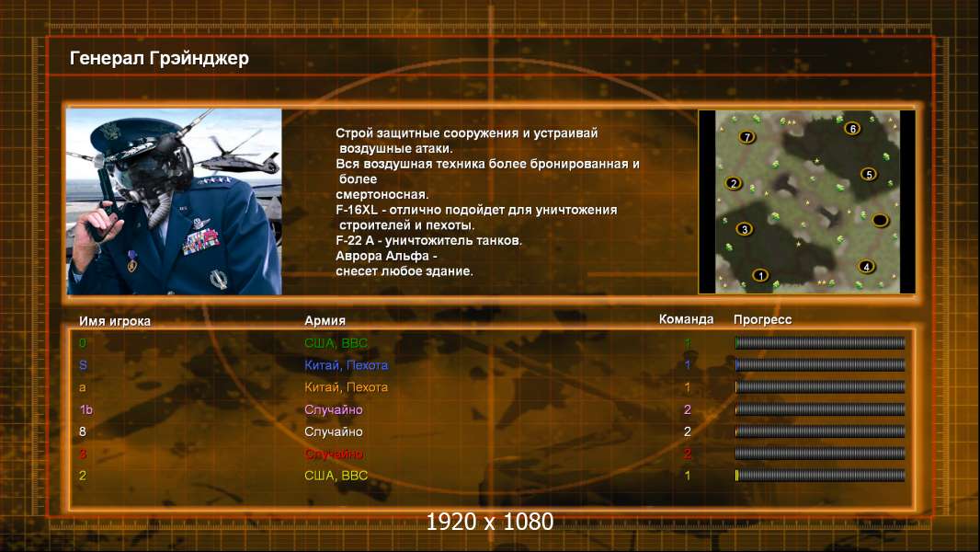Click orange Китай, Пехота army of player a
The width and height of the screenshot is (980, 552).
tap(347, 387)
